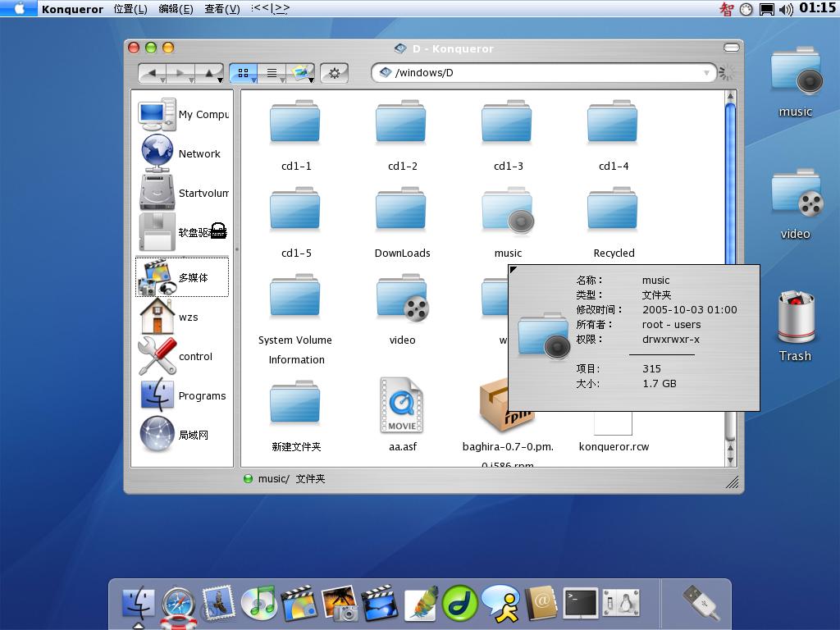Select the music folder in file view
Viewport: 840px width, 630px height.
tap(508, 221)
